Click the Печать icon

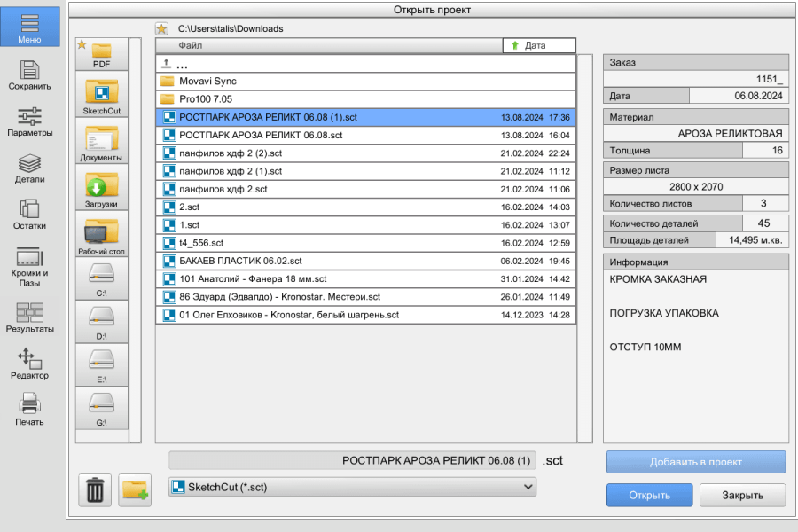click(x=29, y=409)
